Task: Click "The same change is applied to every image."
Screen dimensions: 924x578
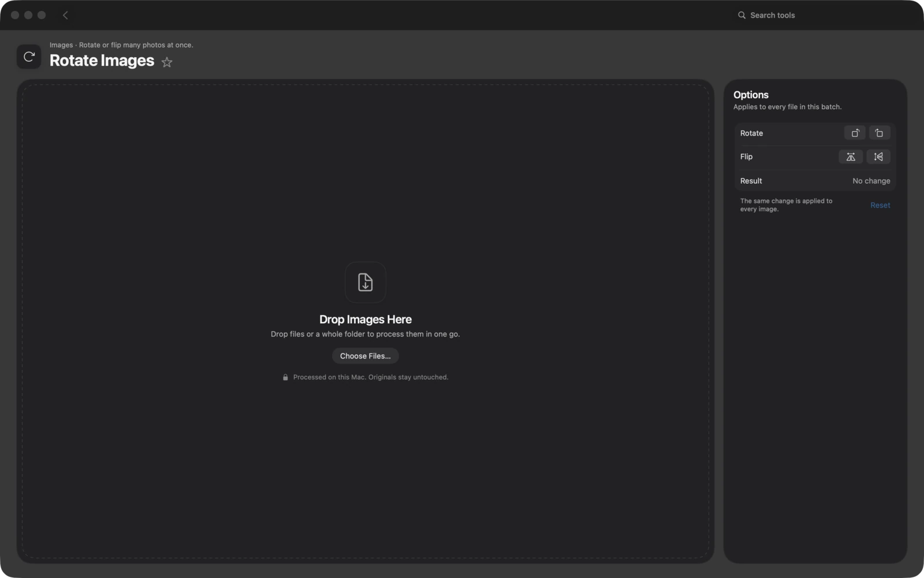Action: tap(786, 205)
